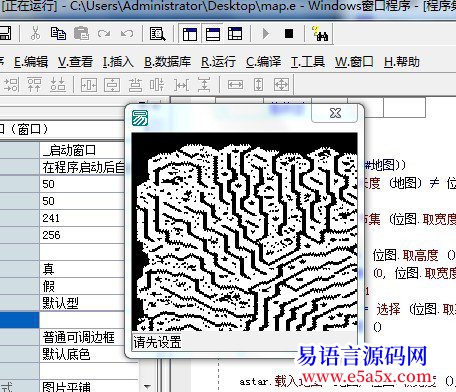Image resolution: width=456 pixels, height=392 pixels.
Task: Click the Run play triangle icon
Action: coord(266,33)
